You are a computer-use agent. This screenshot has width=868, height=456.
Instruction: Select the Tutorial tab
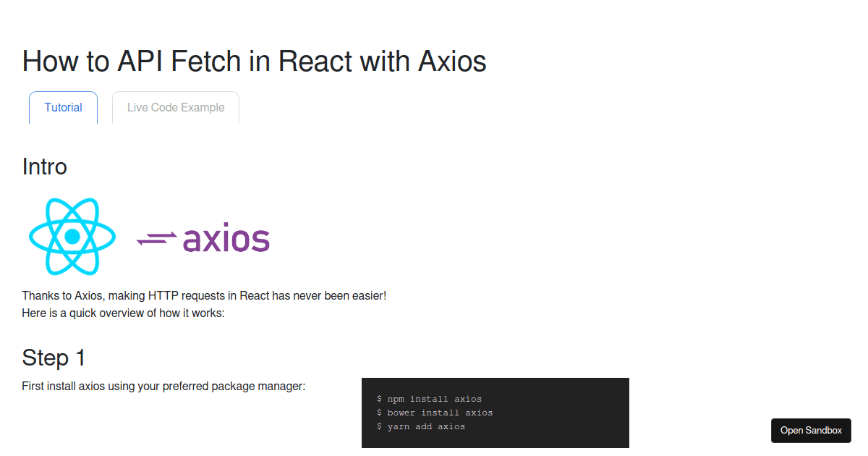[x=63, y=107]
